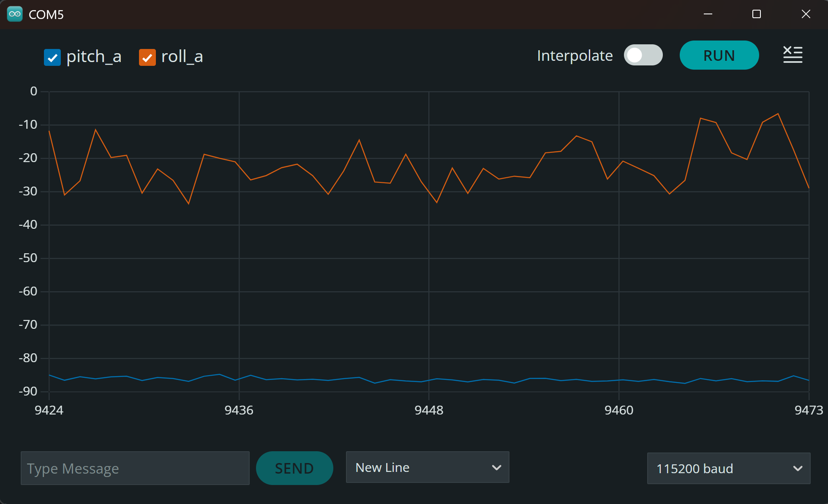The height and width of the screenshot is (504, 828).
Task: Focus the Type Message input field
Action: click(x=135, y=468)
